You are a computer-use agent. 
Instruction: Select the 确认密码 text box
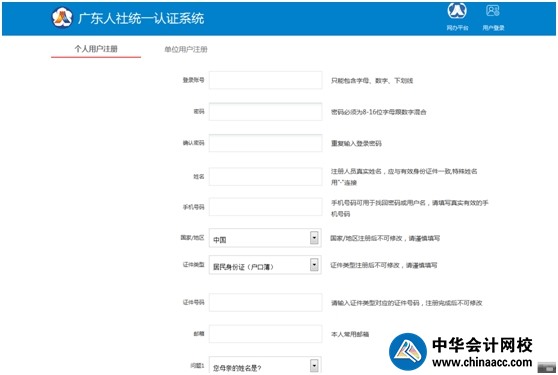pyautogui.click(x=265, y=143)
